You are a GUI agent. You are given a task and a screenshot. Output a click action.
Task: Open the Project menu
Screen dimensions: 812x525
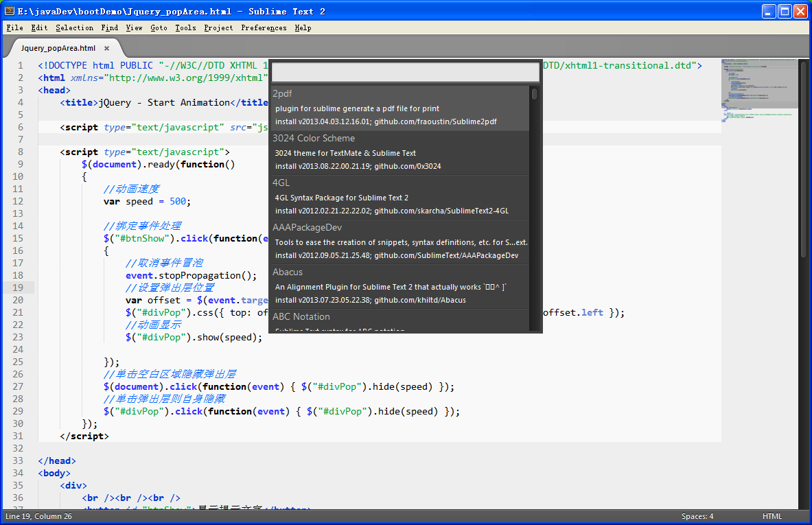click(x=218, y=28)
